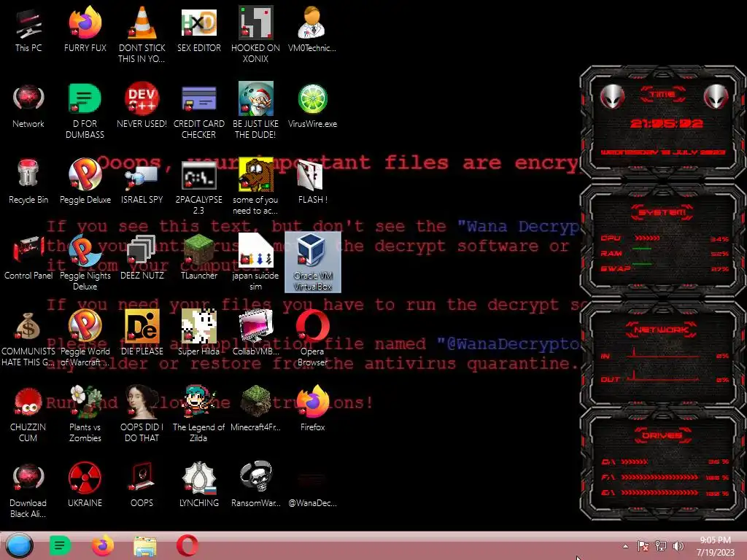Select the CHUZZIN CUM red fuzzball icon
This screenshot has height=560, width=747.
pos(28,413)
